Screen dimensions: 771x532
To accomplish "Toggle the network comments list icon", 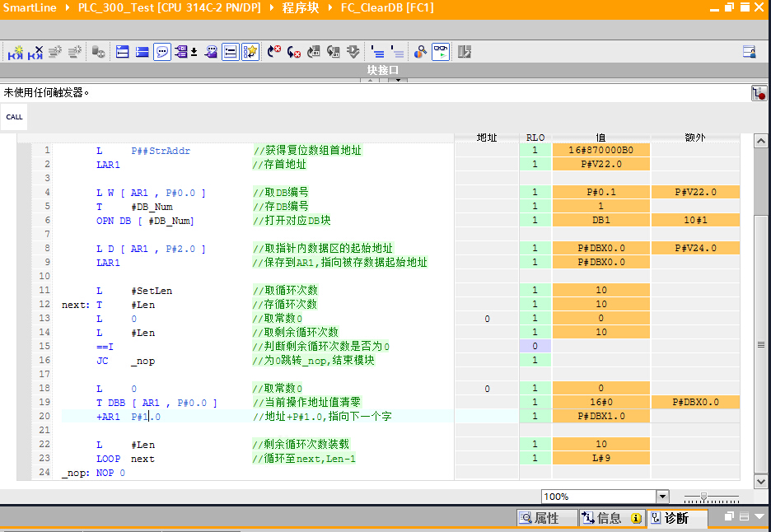I will point(230,52).
